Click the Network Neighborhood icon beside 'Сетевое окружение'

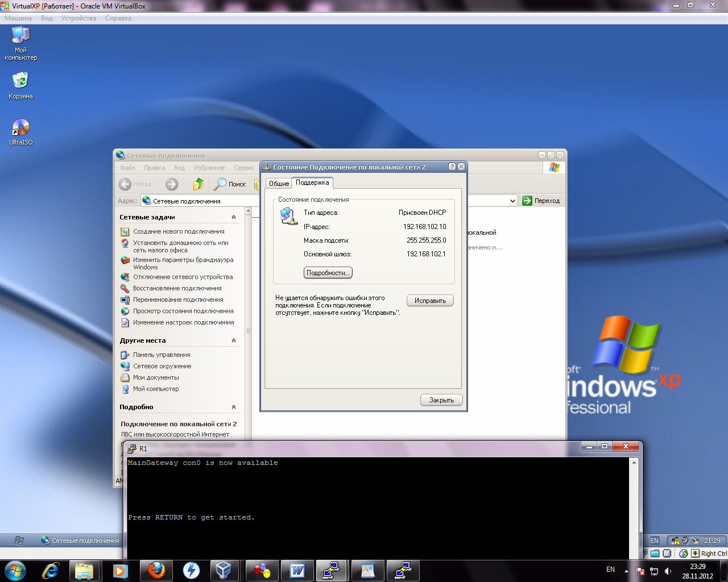[125, 367]
